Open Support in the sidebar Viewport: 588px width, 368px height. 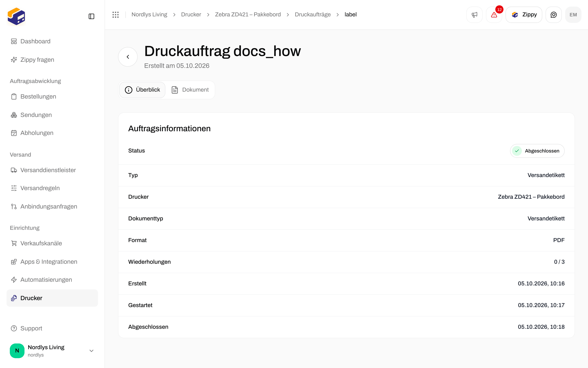(52, 328)
